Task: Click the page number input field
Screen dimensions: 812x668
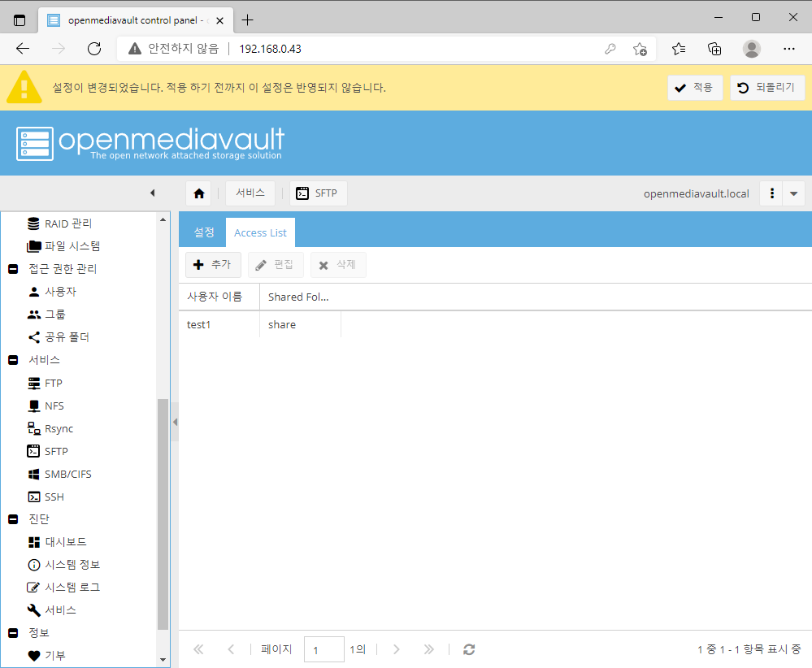Action: pos(324,649)
